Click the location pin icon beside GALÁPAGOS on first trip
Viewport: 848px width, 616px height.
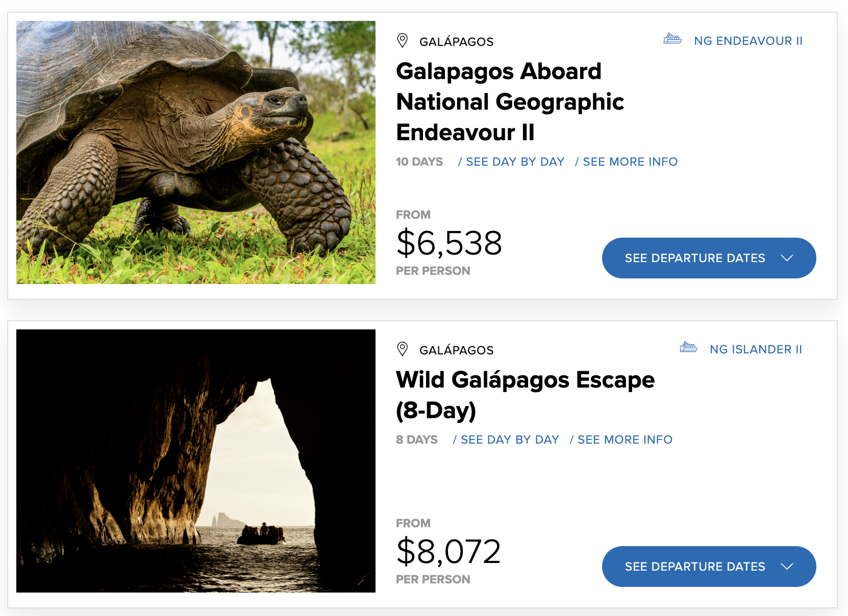click(403, 41)
